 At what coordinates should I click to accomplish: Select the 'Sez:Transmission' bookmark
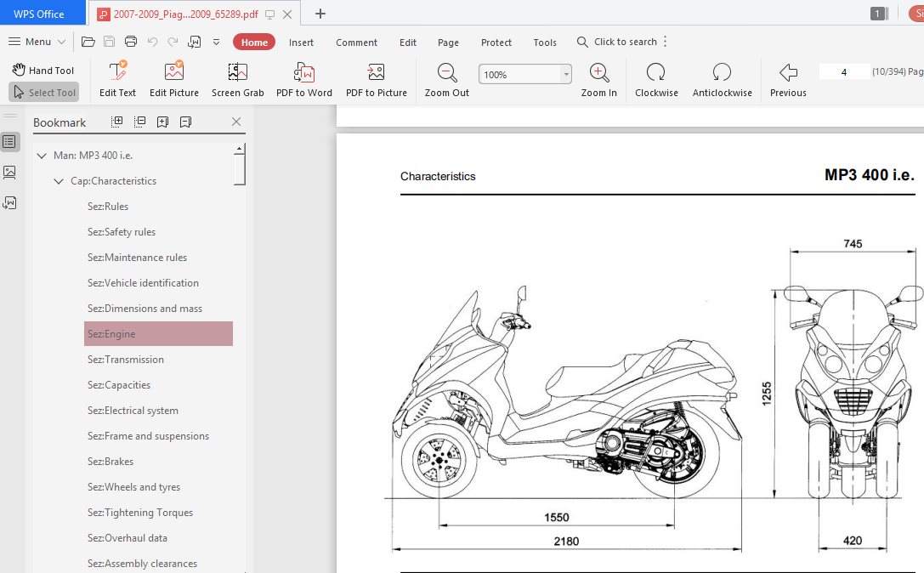pyautogui.click(x=126, y=360)
